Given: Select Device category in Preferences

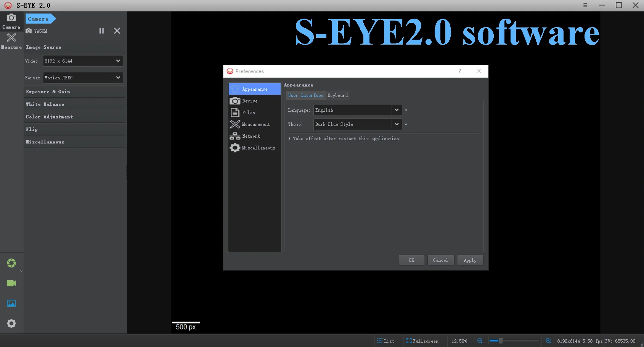Looking at the screenshot, I should point(254,101).
